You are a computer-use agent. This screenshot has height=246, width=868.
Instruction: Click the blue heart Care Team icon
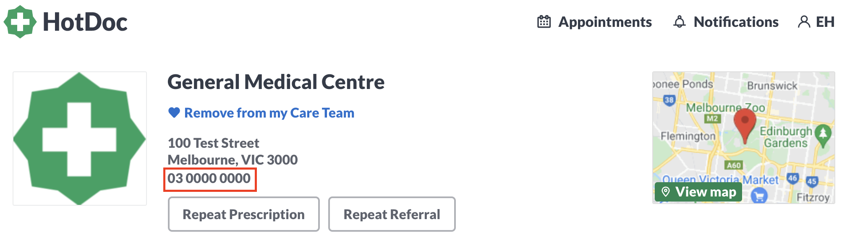point(174,113)
